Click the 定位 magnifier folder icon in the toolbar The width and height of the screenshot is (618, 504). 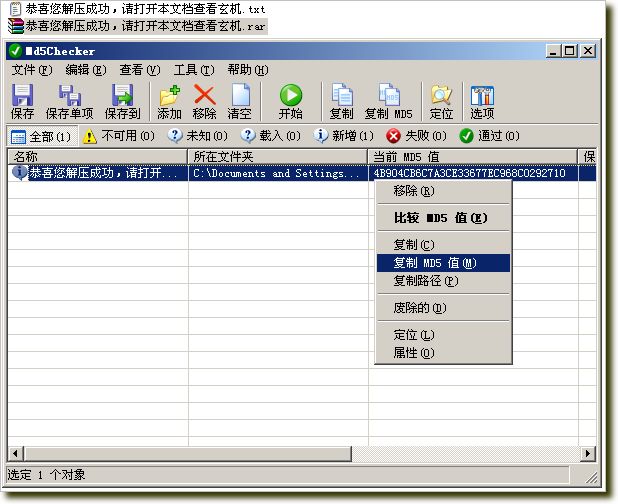[441, 95]
